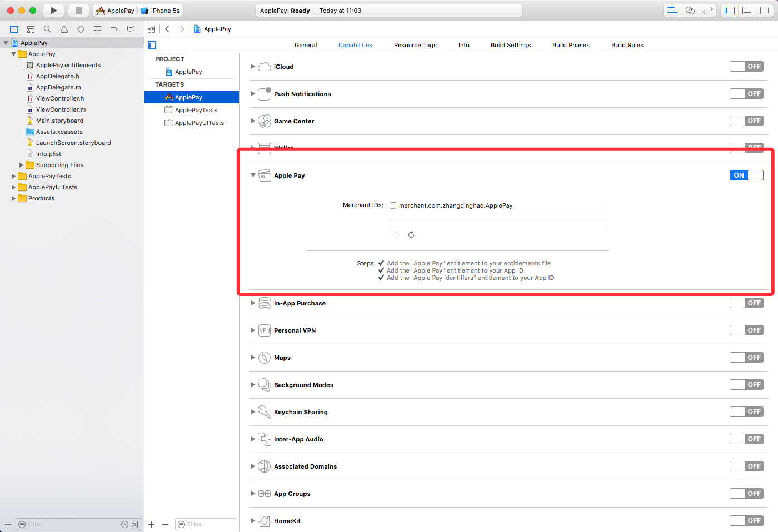The height and width of the screenshot is (532, 778).
Task: Open the find navigator
Action: point(47,29)
